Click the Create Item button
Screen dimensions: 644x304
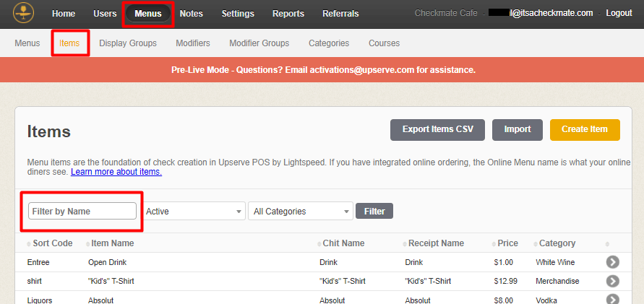[584, 129]
